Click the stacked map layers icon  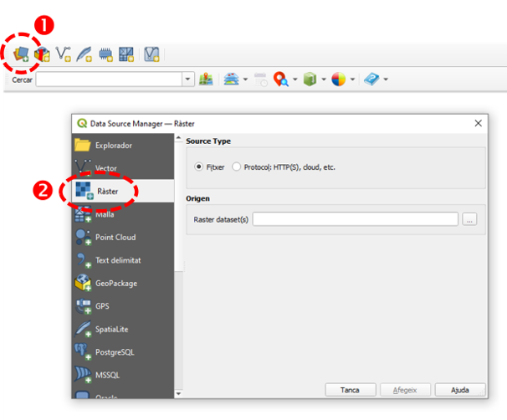(x=231, y=79)
